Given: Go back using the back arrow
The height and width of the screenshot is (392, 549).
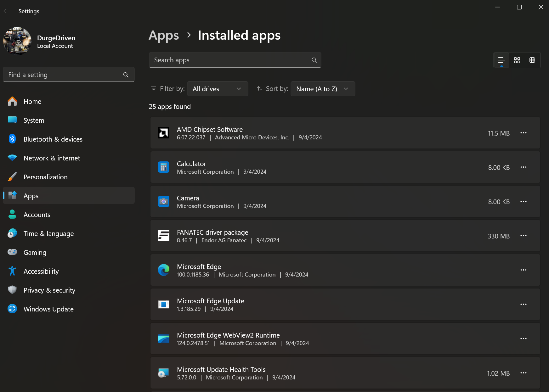Looking at the screenshot, I should (6, 11).
